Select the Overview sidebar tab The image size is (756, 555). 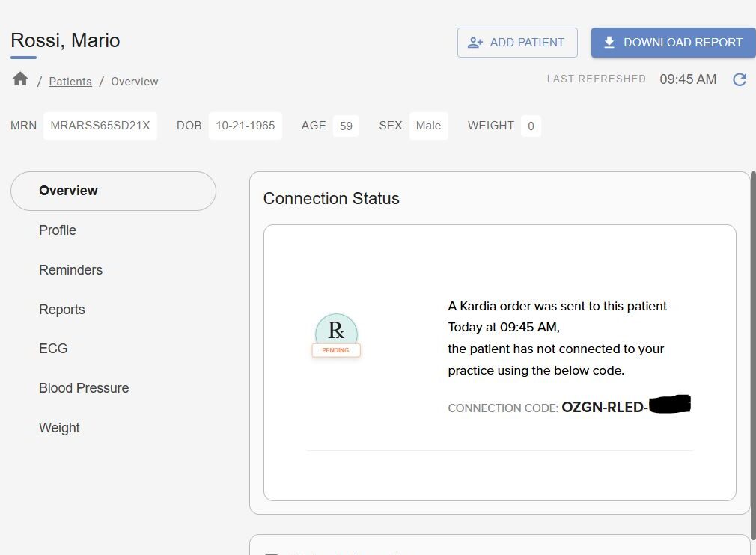click(x=113, y=191)
